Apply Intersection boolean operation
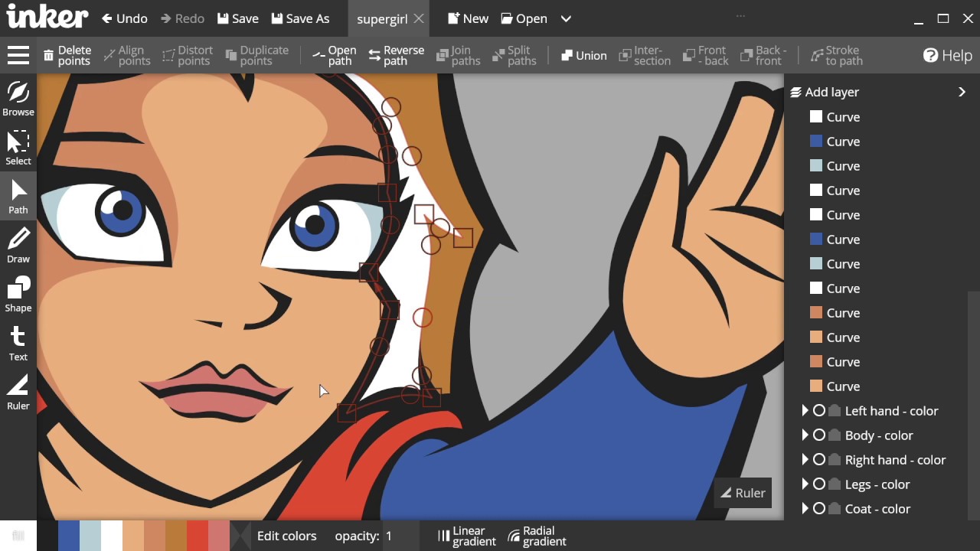 pyautogui.click(x=645, y=55)
